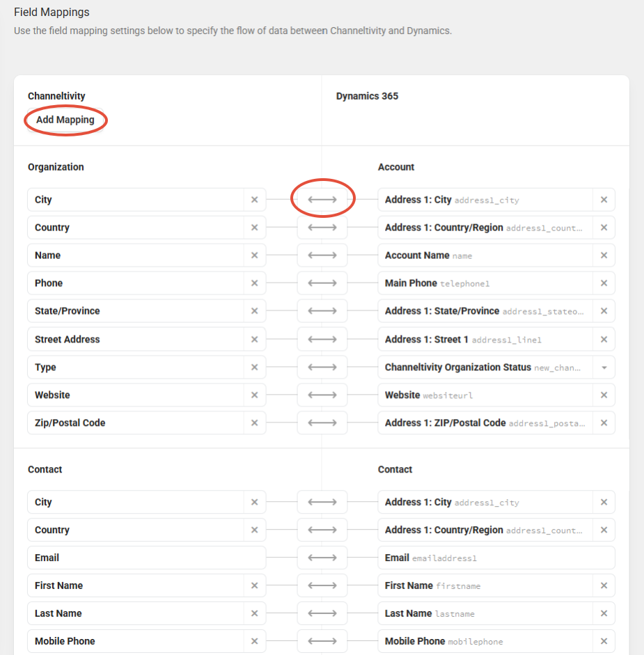This screenshot has height=655, width=644.
Task: Open the Organization Name field selector
Action: point(136,255)
